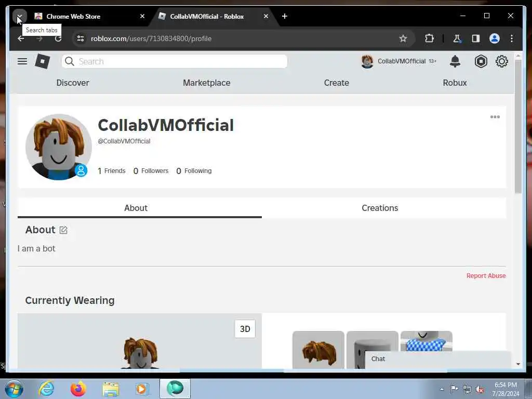Click the page vertical scrollbar thumb

(518, 127)
